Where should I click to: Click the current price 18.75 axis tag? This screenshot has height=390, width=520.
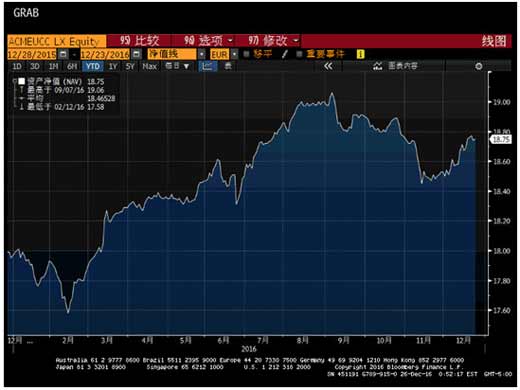501,139
